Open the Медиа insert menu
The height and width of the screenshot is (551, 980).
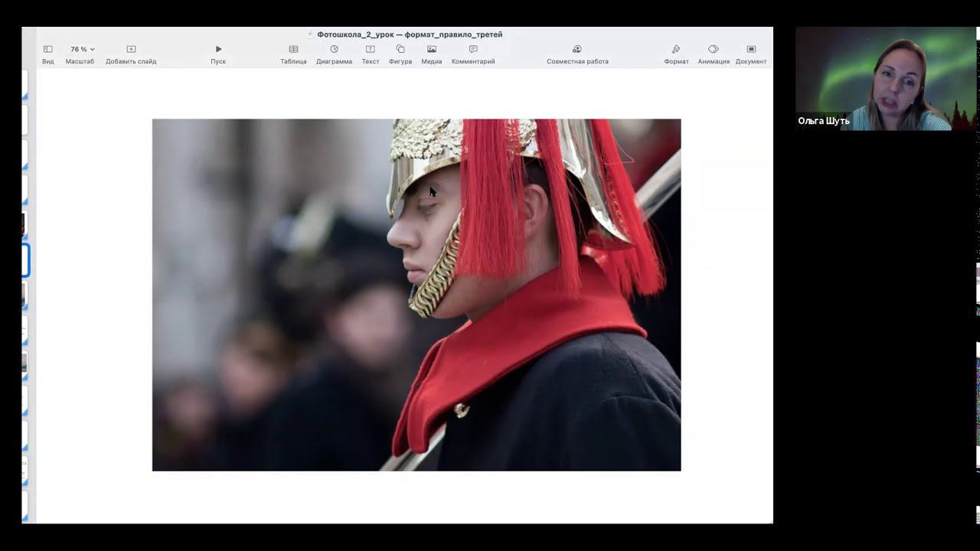point(432,54)
